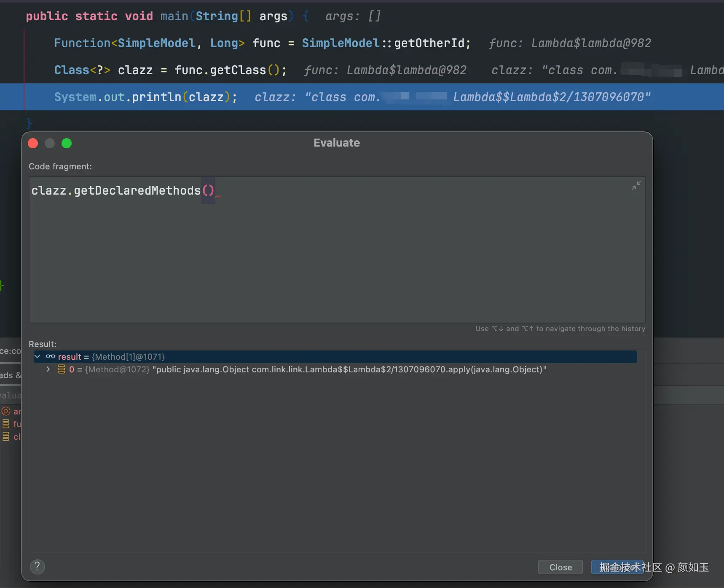Click 'func: Lambda$lambda@982' hint on the Function line
724x588 pixels.
click(570, 43)
